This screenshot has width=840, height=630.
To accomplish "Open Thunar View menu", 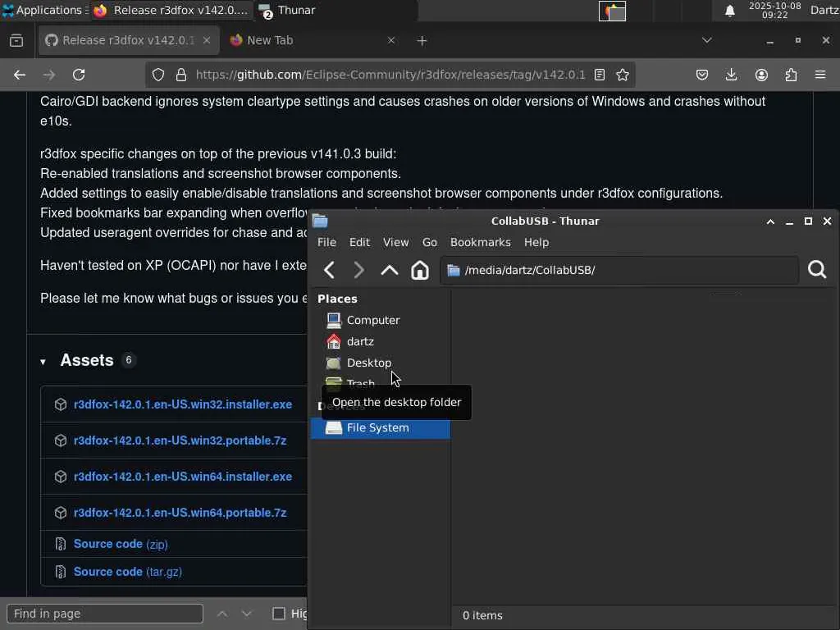I will point(396,243).
